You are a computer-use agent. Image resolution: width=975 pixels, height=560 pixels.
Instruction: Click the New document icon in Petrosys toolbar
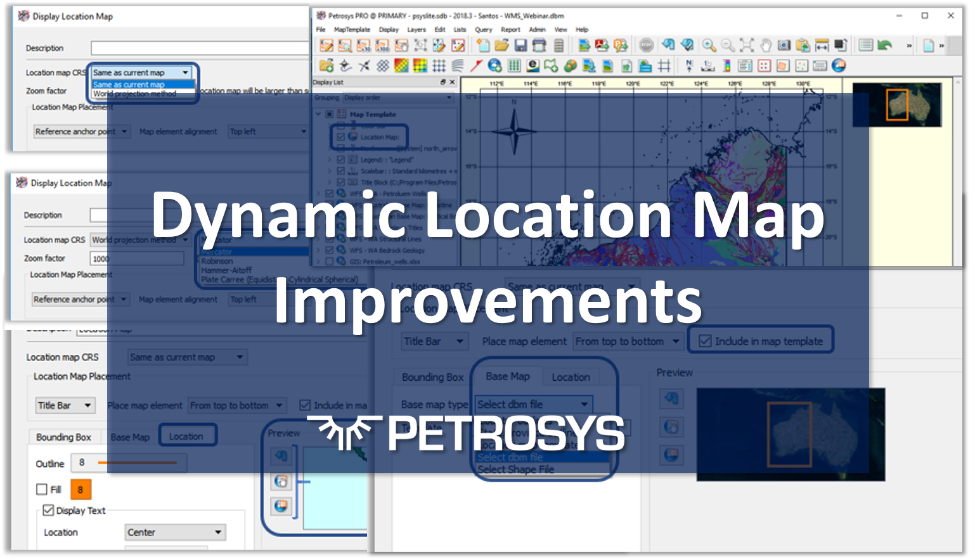[x=483, y=45]
